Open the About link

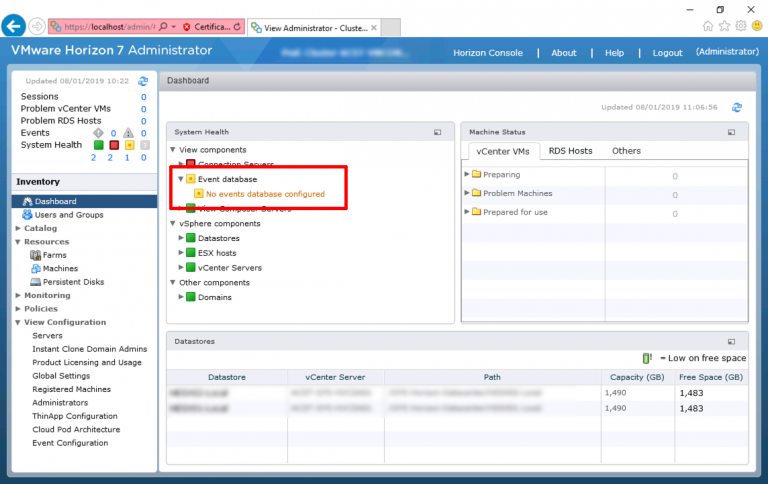[564, 53]
